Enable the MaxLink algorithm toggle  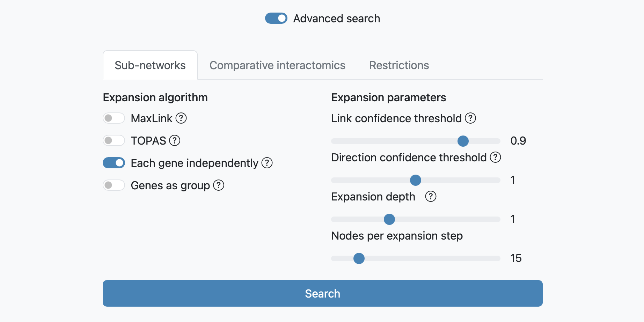click(114, 118)
